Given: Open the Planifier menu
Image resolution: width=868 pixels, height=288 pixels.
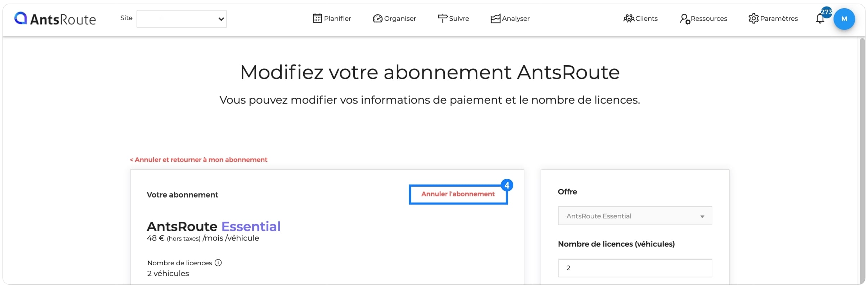Looking at the screenshot, I should (x=337, y=18).
